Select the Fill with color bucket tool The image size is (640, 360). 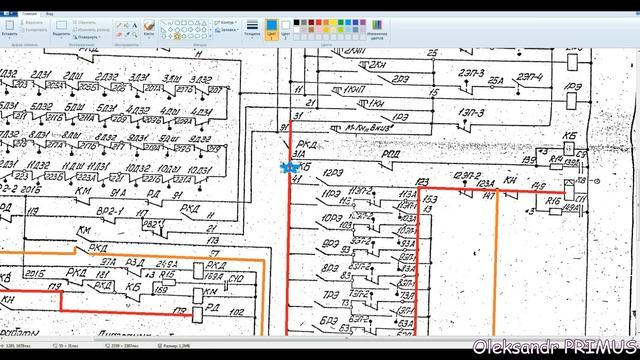point(127,25)
